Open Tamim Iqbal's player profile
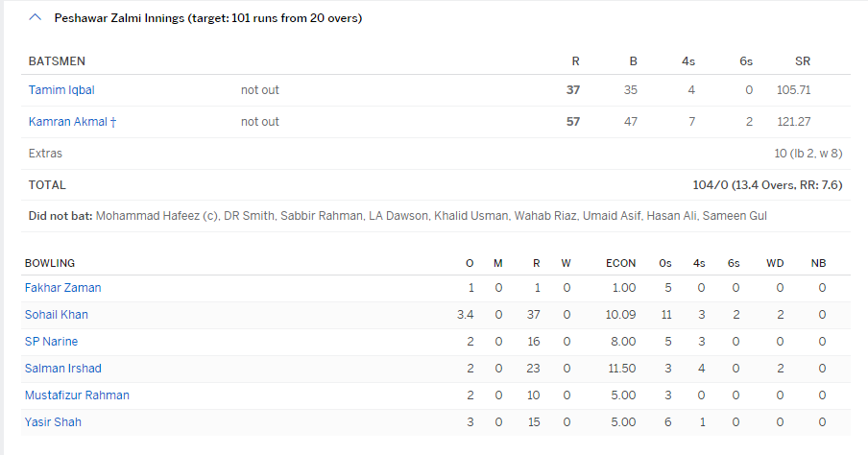The width and height of the screenshot is (868, 455). [61, 90]
